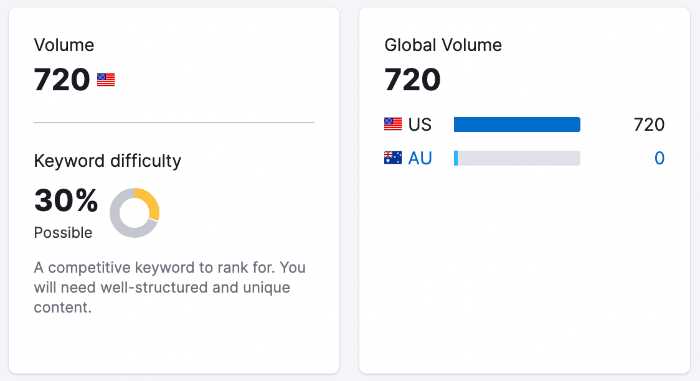Image resolution: width=700 pixels, height=381 pixels.
Task: Click the Global Volume heading
Action: coord(443,45)
